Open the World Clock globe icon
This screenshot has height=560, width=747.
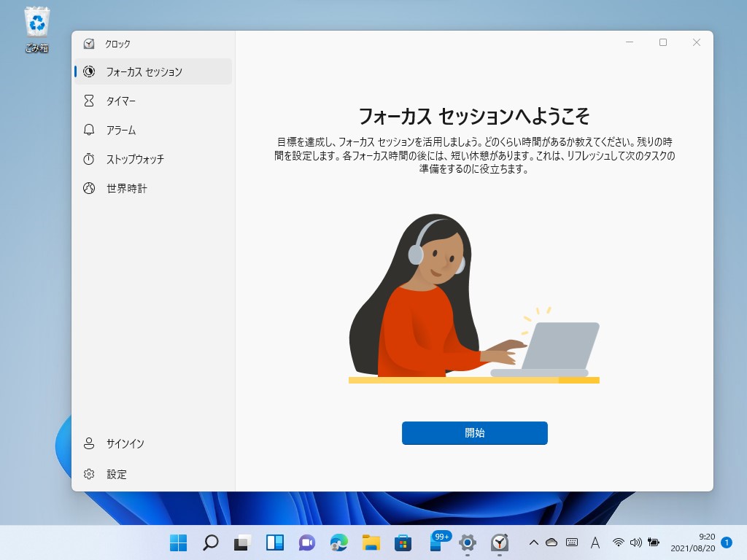[89, 188]
